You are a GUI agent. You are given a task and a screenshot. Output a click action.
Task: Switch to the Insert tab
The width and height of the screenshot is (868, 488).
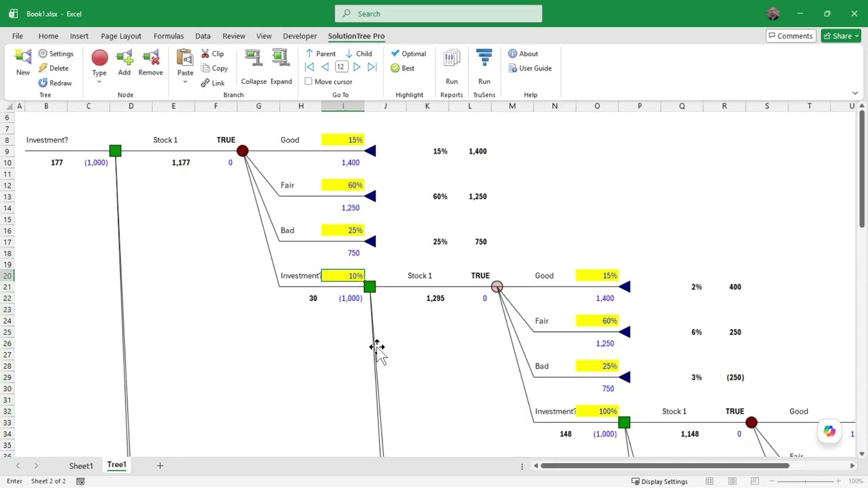[79, 36]
